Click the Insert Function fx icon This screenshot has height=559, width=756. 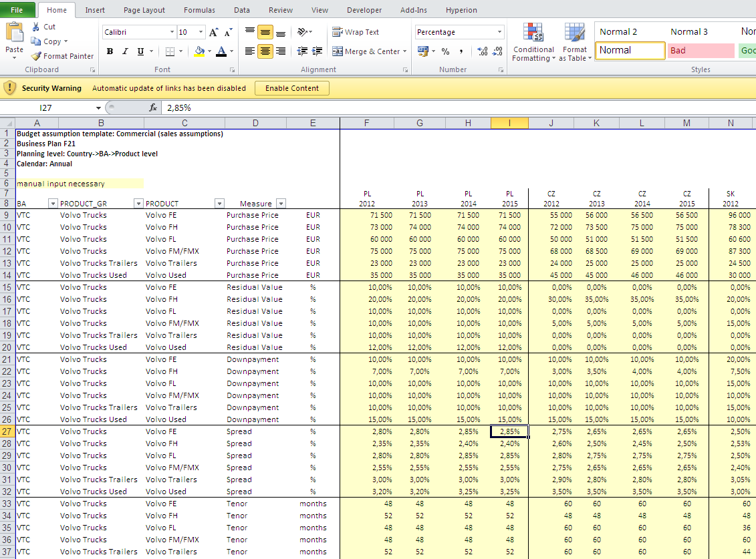[153, 108]
